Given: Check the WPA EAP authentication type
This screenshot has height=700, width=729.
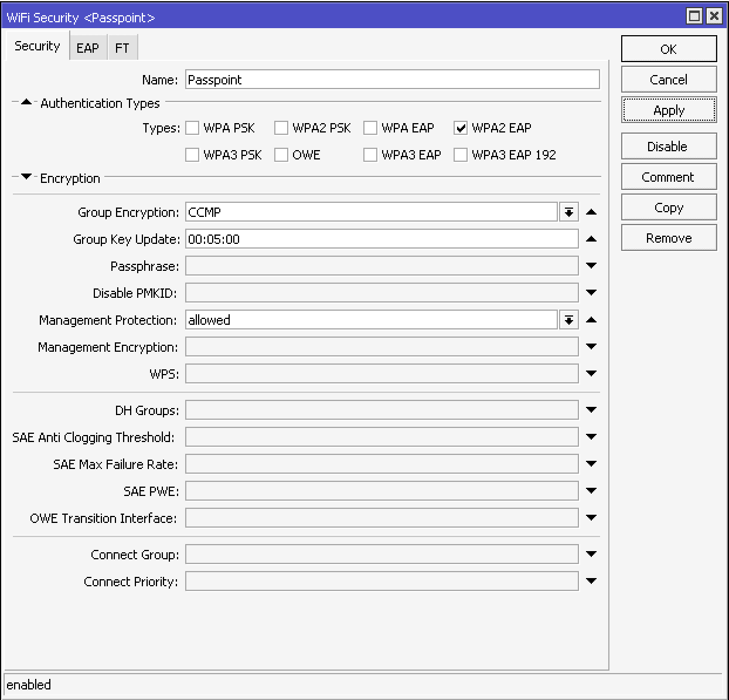Looking at the screenshot, I should (370, 128).
